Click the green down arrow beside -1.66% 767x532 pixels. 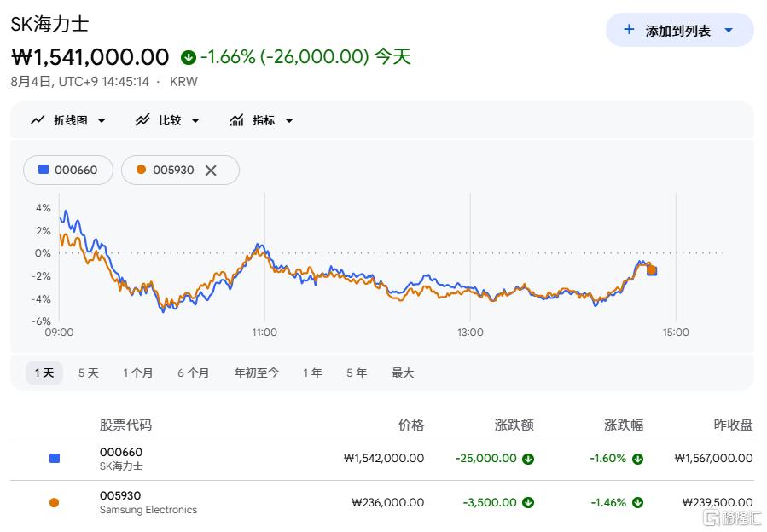189,58
